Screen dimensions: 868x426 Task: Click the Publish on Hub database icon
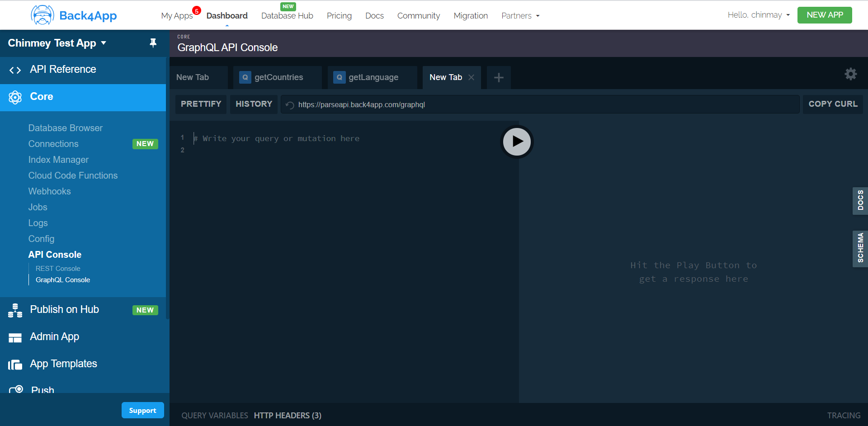pyautogui.click(x=15, y=310)
